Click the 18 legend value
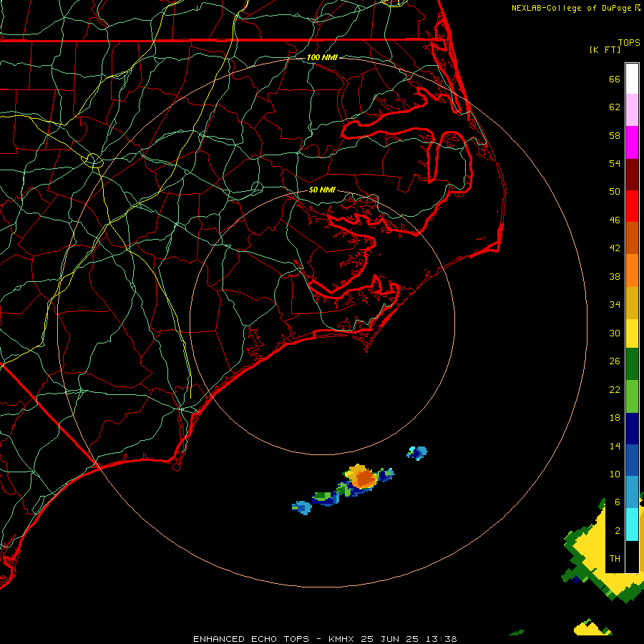 pos(615,418)
